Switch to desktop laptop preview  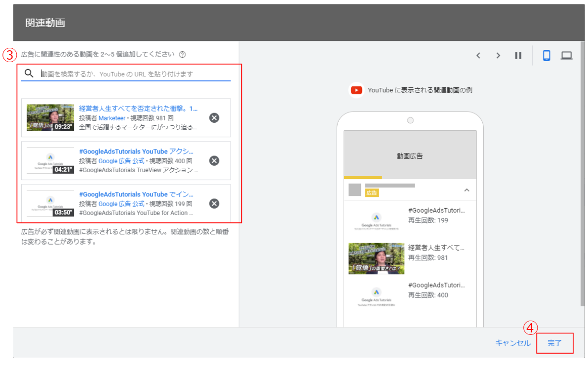point(566,56)
